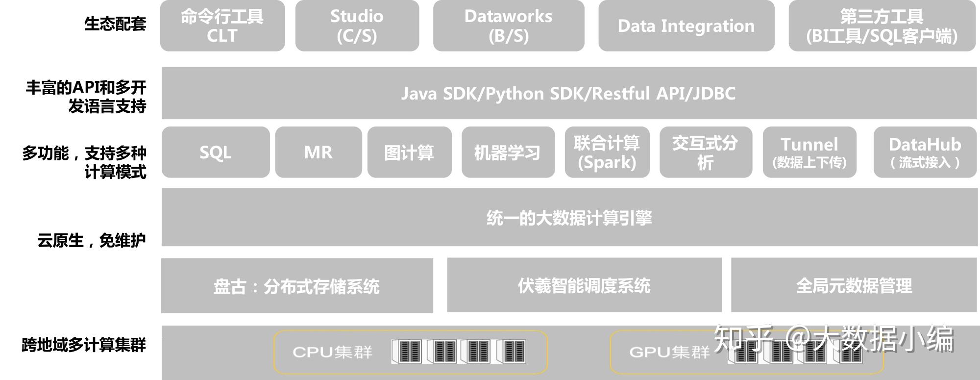Image resolution: width=980 pixels, height=380 pixels.
Task: Click the first server rack icon in CPU集群
Action: (407, 352)
